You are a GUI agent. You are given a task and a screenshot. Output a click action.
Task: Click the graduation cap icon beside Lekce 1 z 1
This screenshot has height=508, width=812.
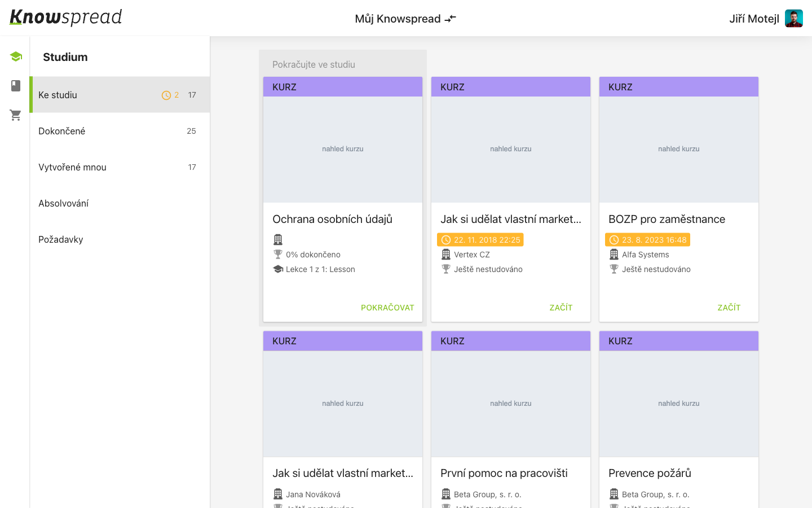[x=278, y=269]
